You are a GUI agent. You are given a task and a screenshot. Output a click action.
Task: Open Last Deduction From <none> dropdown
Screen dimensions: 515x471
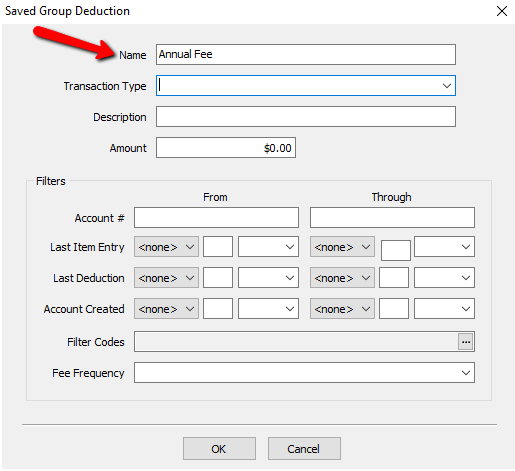coord(166,278)
